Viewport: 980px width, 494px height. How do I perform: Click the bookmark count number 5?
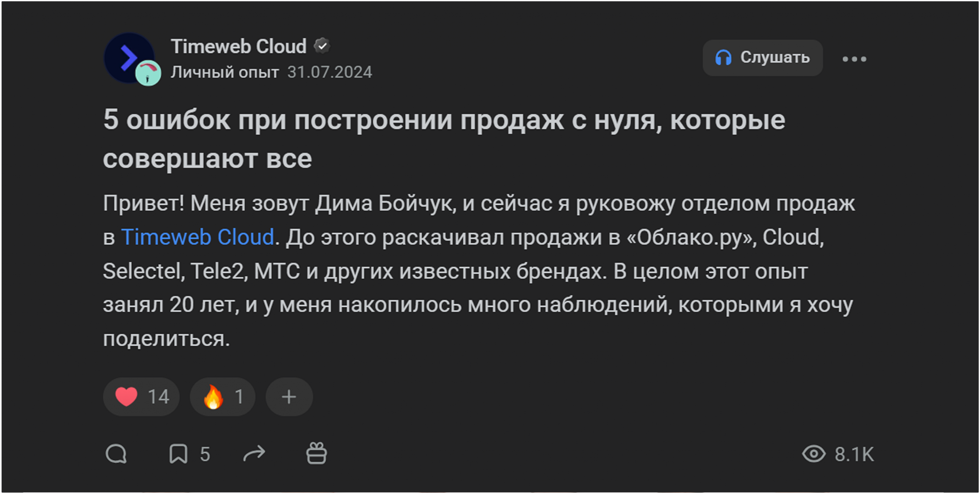click(205, 454)
